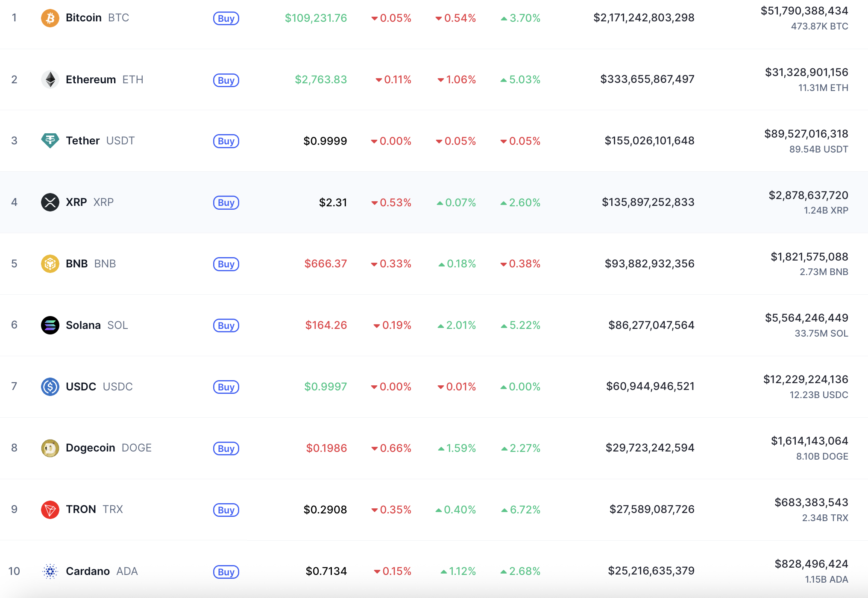The image size is (868, 598).
Task: Click Dogecoin 24h change 1.59%
Action: coord(457,448)
